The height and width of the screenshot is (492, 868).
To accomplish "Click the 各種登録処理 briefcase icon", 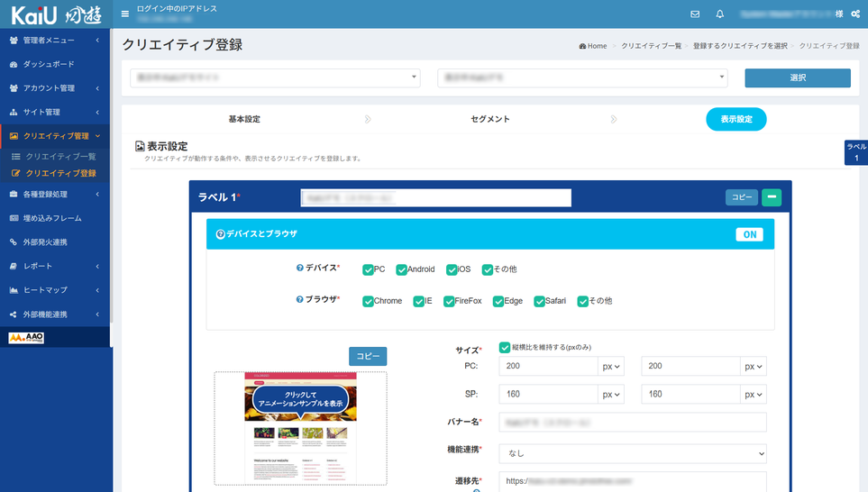I will pyautogui.click(x=14, y=195).
